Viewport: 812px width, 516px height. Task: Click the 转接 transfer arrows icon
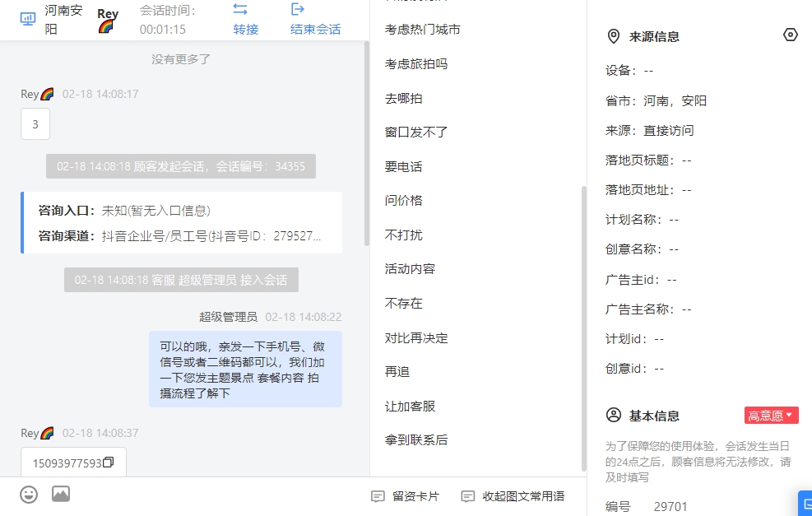coord(240,9)
